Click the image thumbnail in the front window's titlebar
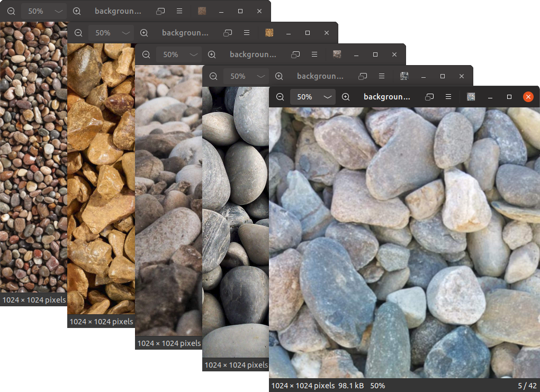540x392 pixels. coord(470,97)
